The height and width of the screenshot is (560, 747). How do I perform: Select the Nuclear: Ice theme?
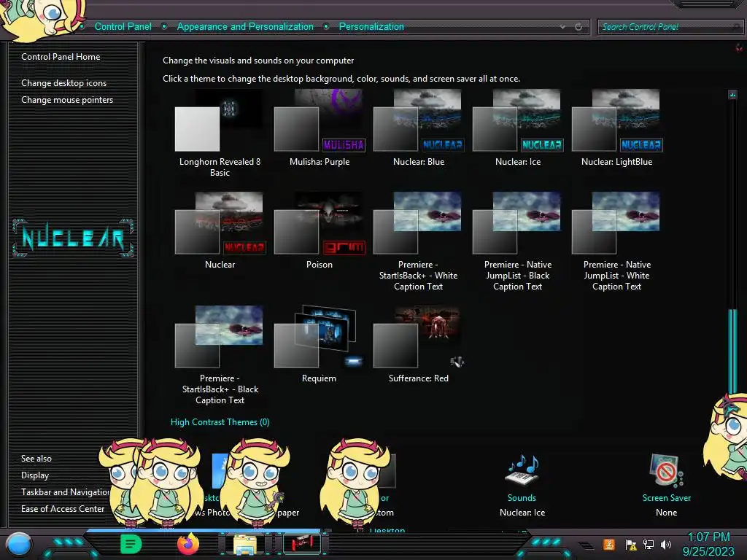[518, 128]
